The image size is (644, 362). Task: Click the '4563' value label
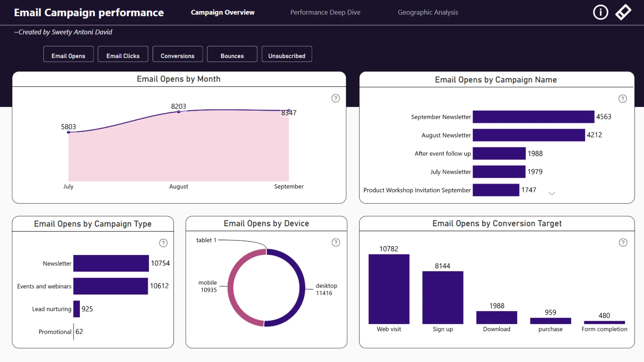coord(604,117)
